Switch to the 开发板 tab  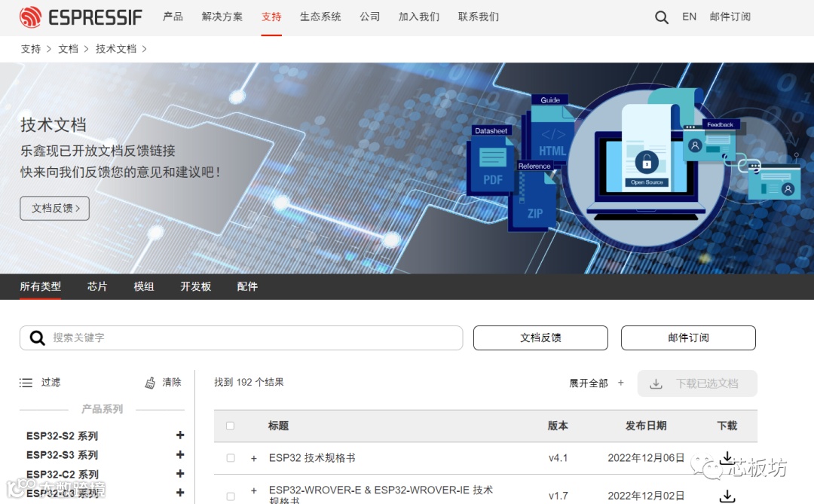pos(196,286)
